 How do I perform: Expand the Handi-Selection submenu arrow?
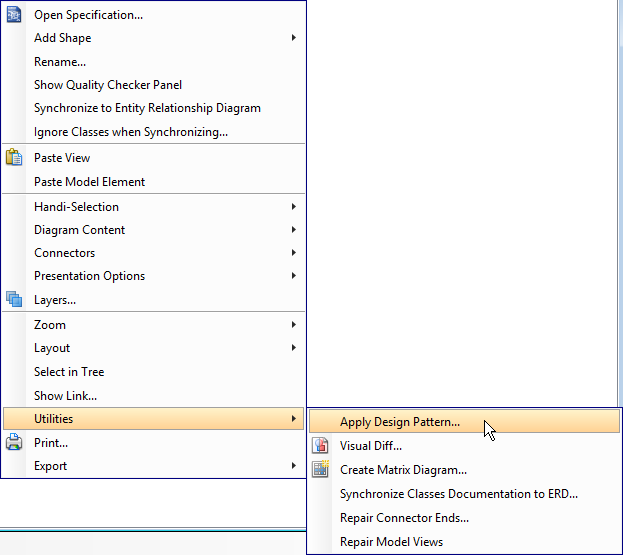294,207
